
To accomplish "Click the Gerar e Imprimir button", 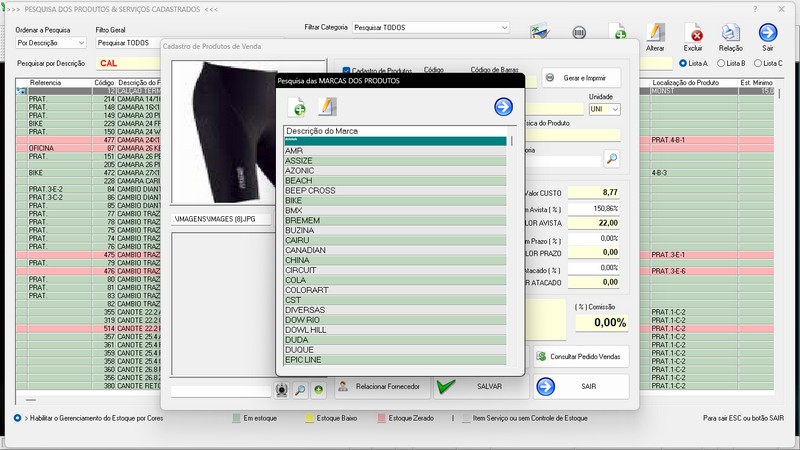I will [x=583, y=78].
